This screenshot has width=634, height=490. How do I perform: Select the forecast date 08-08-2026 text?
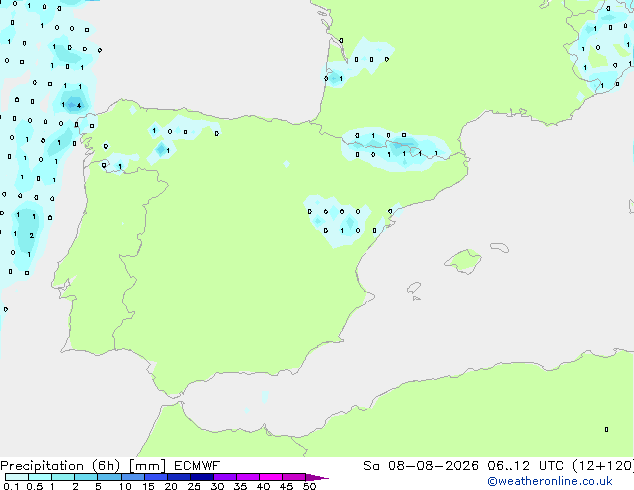click(x=433, y=466)
